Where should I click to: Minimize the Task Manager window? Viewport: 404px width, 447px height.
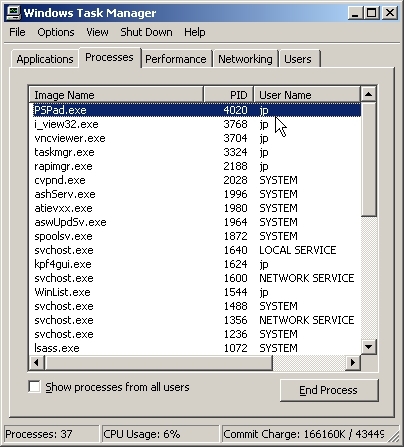pos(355,13)
